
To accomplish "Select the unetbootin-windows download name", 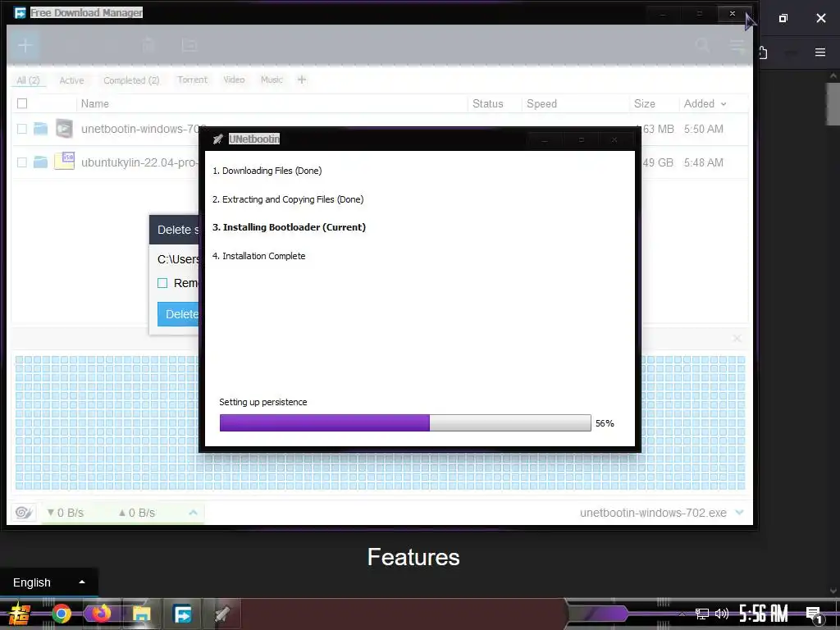I will [x=139, y=129].
